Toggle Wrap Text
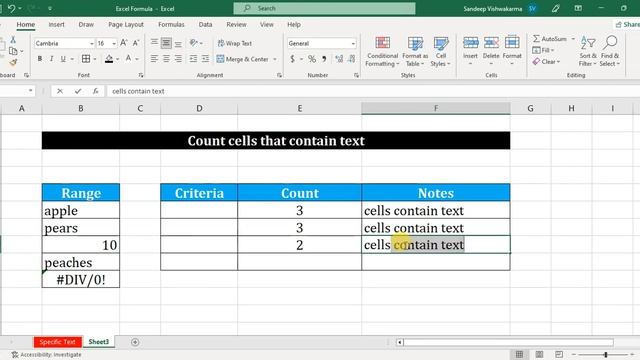Image resolution: width=640 pixels, height=360 pixels. coord(234,43)
